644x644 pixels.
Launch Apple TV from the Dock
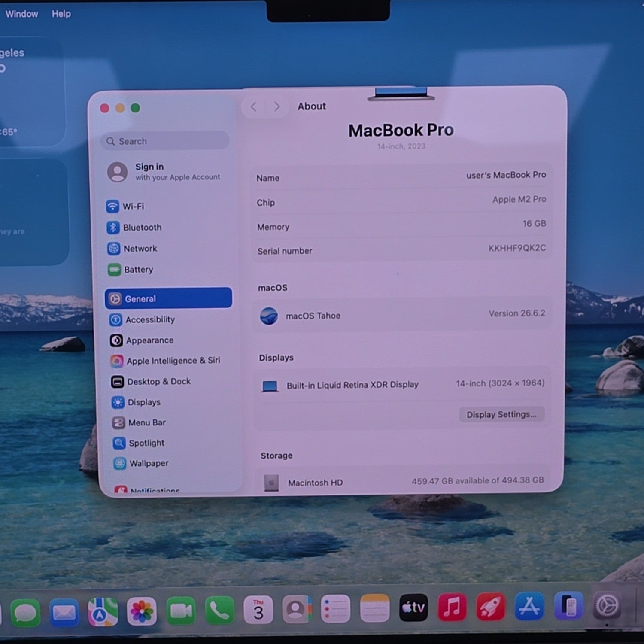click(x=413, y=608)
